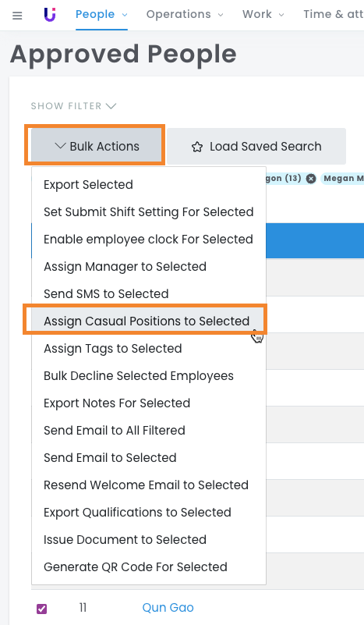
Task: Open the Qun Gao profile link
Action: pyautogui.click(x=168, y=608)
